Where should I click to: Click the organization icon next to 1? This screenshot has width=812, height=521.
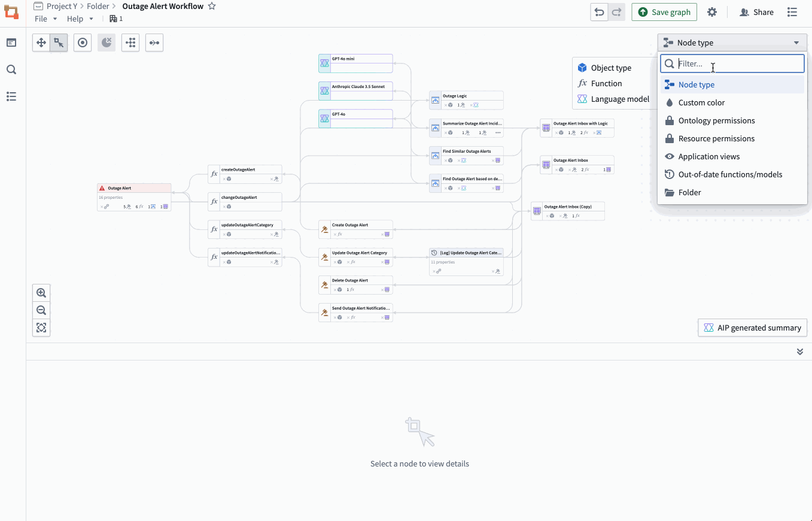(113, 19)
